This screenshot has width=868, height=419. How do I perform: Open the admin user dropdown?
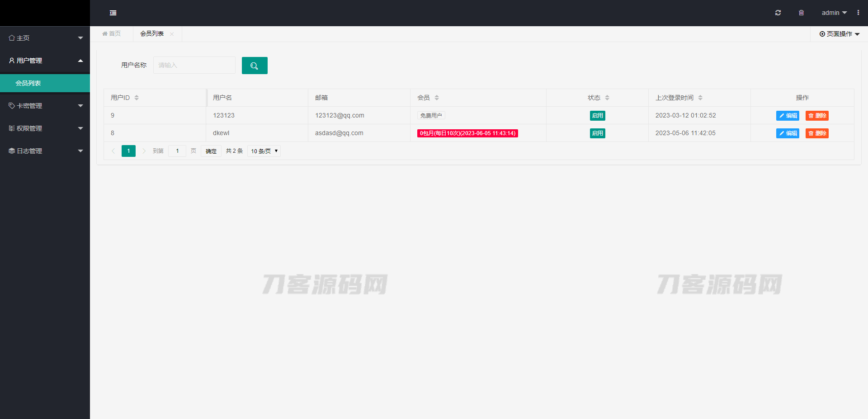(834, 13)
